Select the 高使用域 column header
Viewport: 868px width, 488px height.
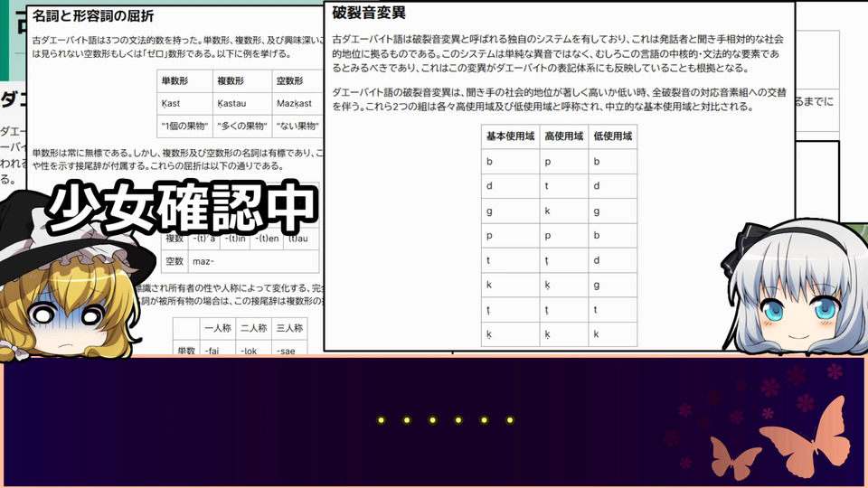click(x=563, y=136)
